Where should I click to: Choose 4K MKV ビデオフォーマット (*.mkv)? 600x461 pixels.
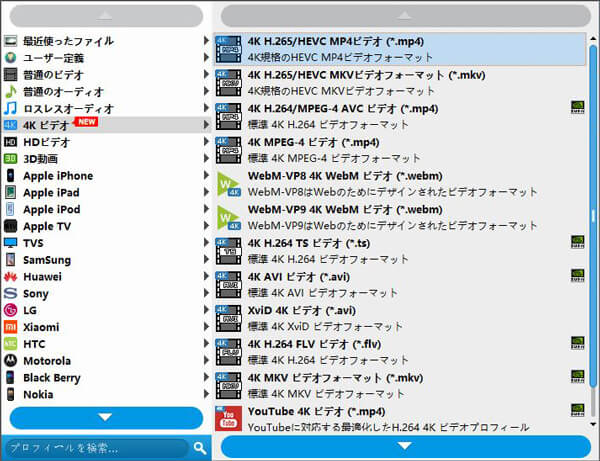(x=400, y=386)
